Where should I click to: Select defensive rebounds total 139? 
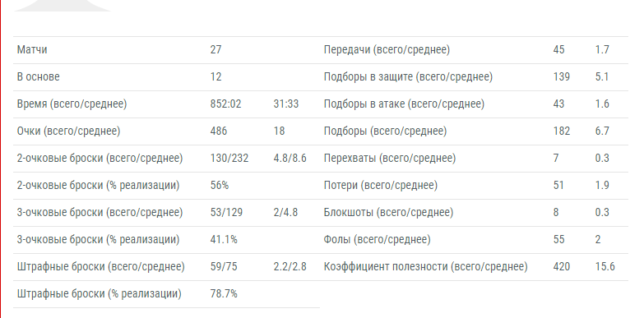click(x=562, y=76)
